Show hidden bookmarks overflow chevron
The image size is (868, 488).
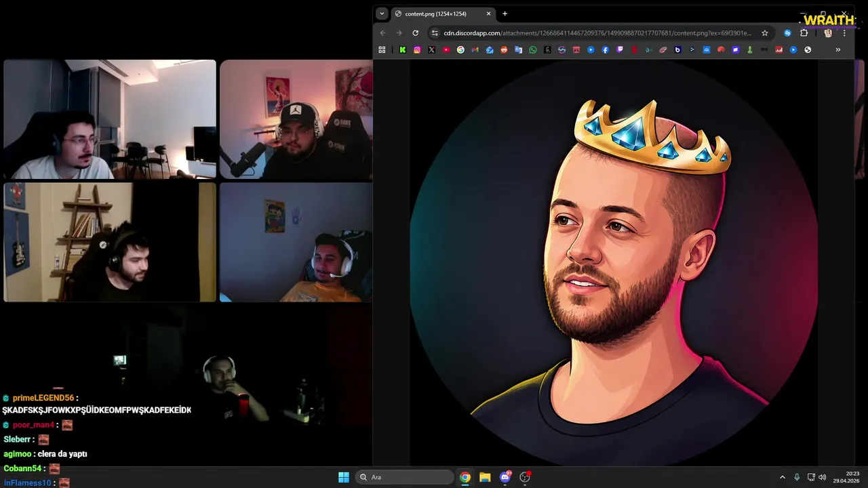coord(837,49)
